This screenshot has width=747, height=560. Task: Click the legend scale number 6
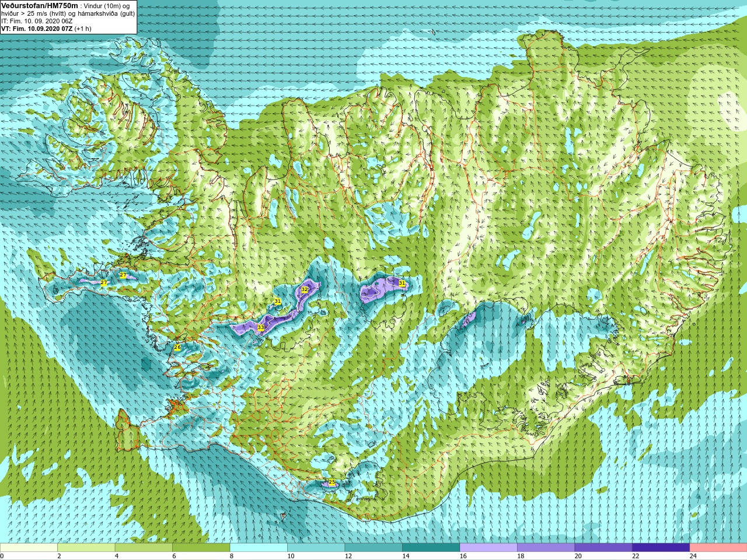[174, 556]
